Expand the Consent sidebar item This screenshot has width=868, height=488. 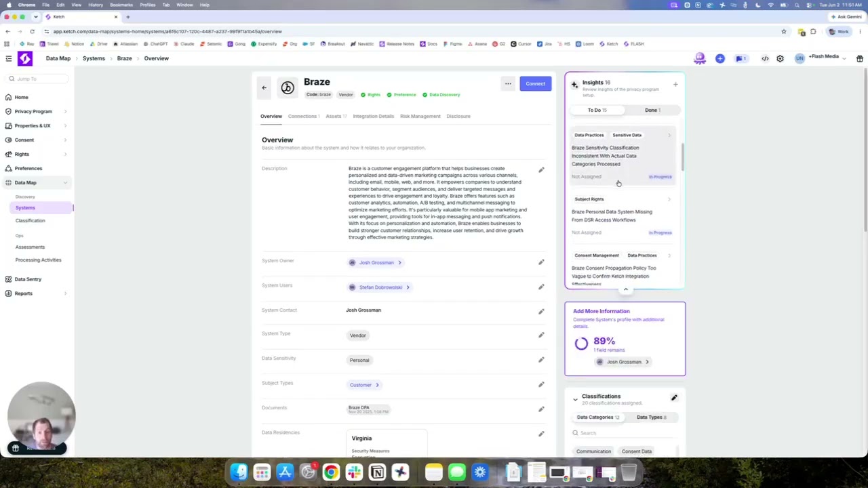(x=66, y=140)
